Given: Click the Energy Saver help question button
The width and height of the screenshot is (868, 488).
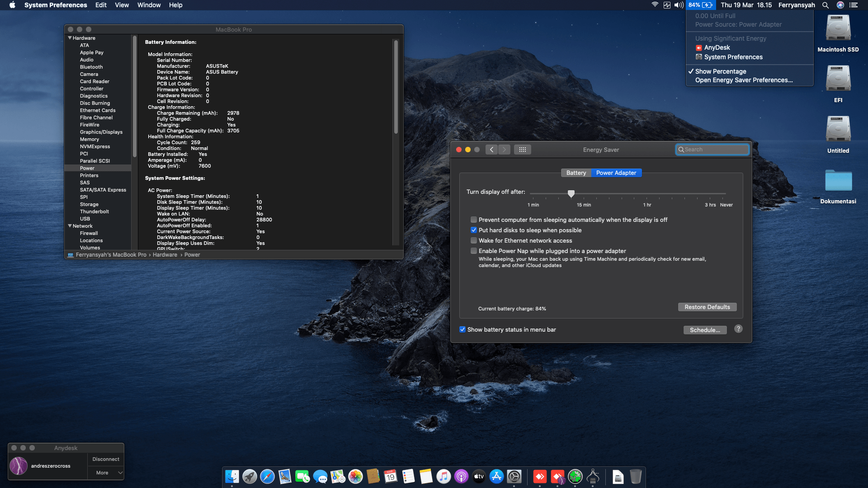Looking at the screenshot, I should coord(738,329).
